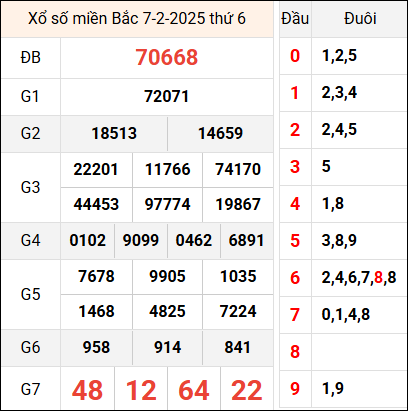Select G3 number 22201
Image resolution: width=408 pixels, height=411 pixels.
pos(96,169)
